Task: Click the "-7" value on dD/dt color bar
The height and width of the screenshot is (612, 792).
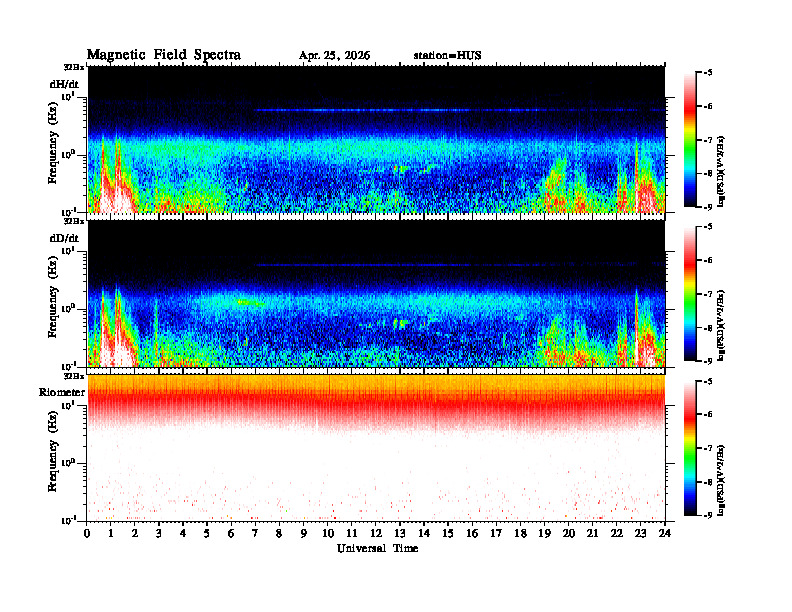Action: point(709,294)
